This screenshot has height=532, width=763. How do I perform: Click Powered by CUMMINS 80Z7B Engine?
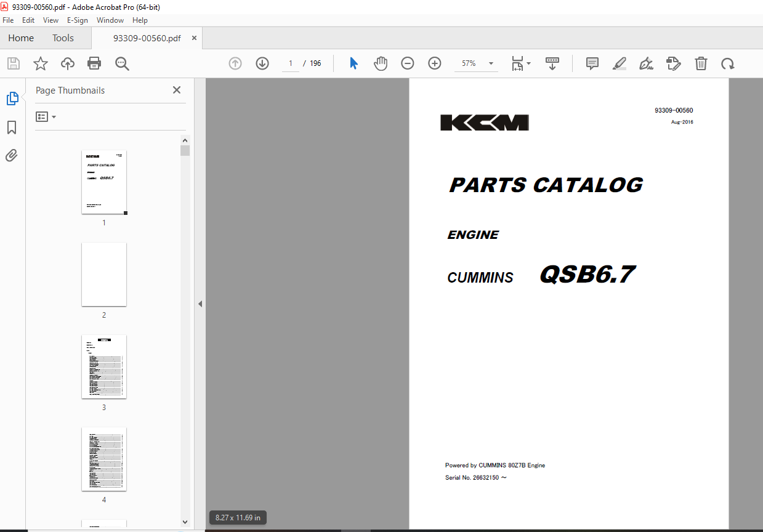pos(495,465)
